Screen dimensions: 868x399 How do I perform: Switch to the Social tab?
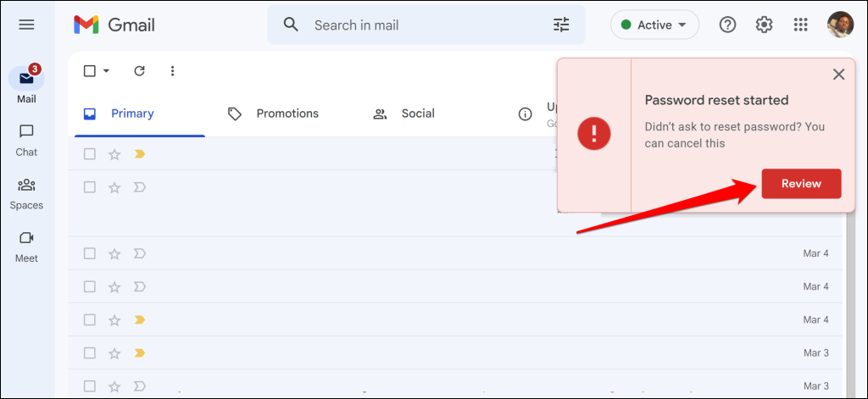click(x=404, y=114)
